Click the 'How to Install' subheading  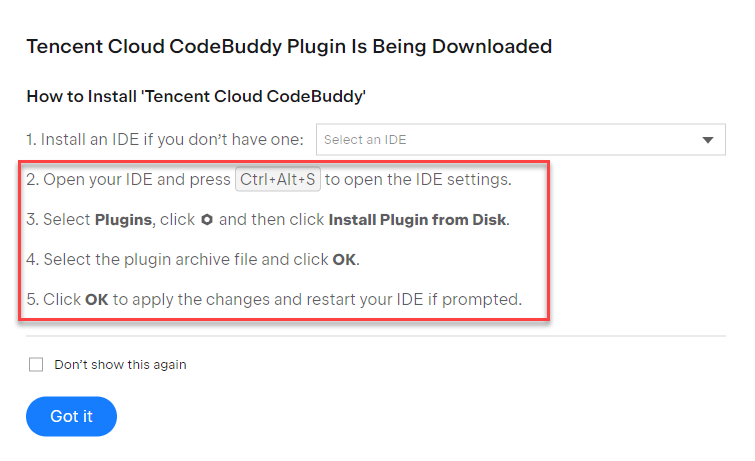click(196, 97)
